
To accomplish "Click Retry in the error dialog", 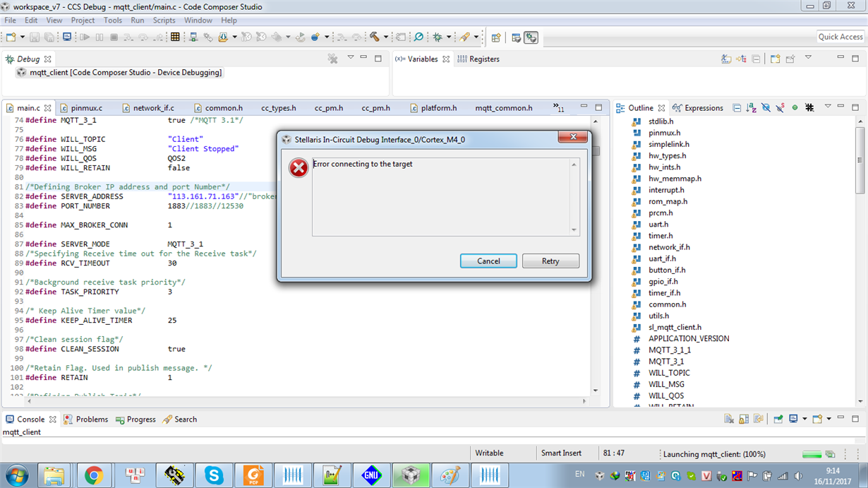I will coord(550,261).
